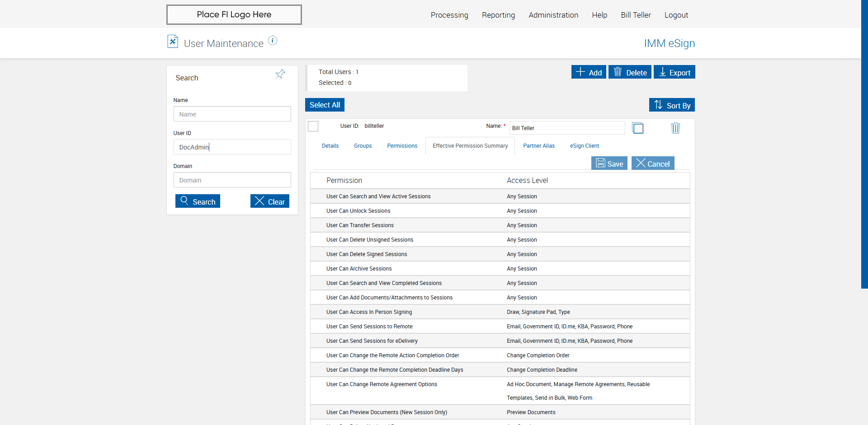The height and width of the screenshot is (425, 868).
Task: Click the 'Preview Documents' access level
Action: [531, 412]
